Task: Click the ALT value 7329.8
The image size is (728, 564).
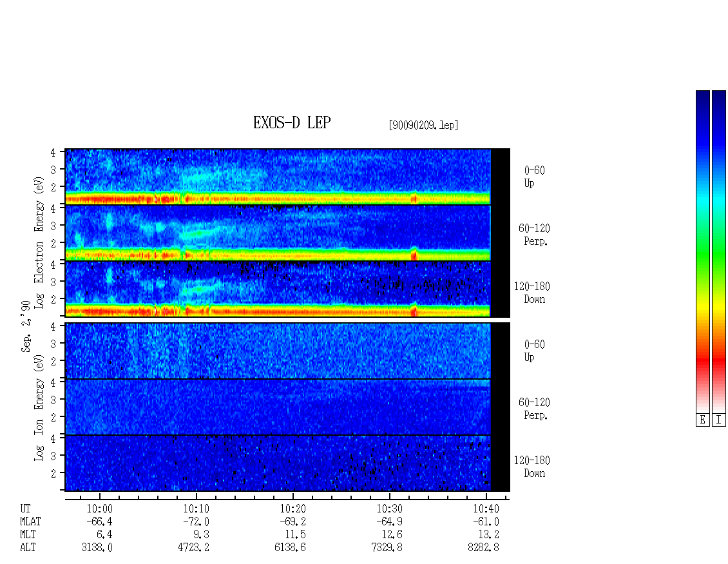Action: [x=387, y=548]
